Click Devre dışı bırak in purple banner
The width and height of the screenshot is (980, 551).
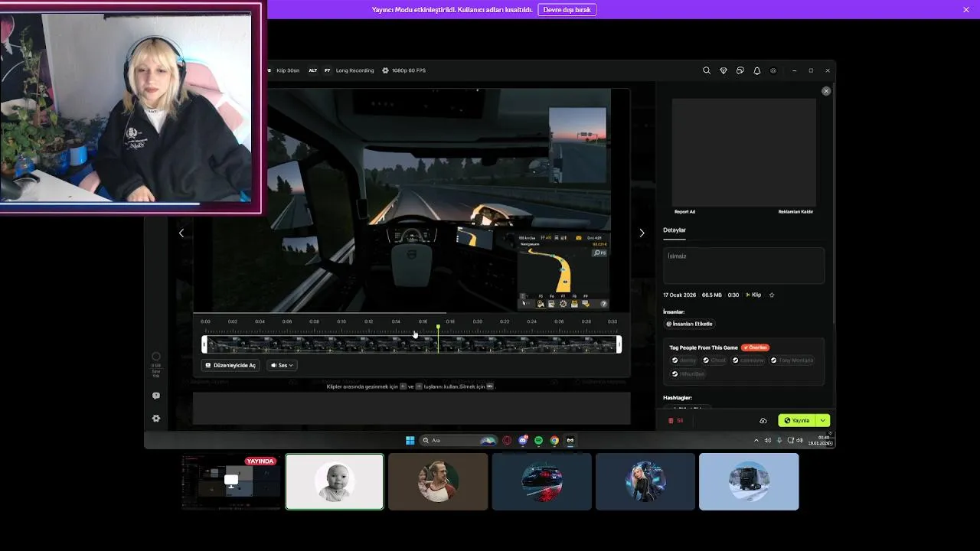[567, 10]
